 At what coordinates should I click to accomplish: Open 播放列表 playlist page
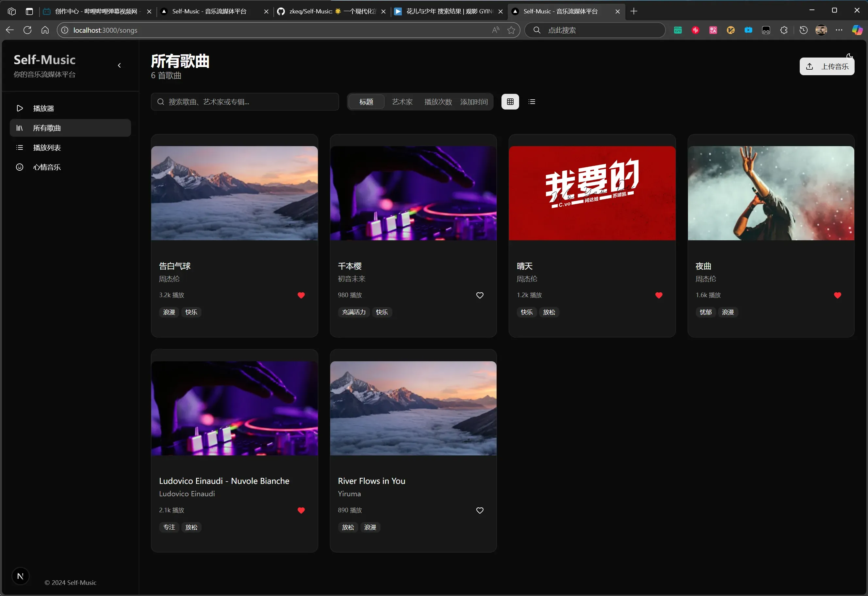(x=47, y=147)
